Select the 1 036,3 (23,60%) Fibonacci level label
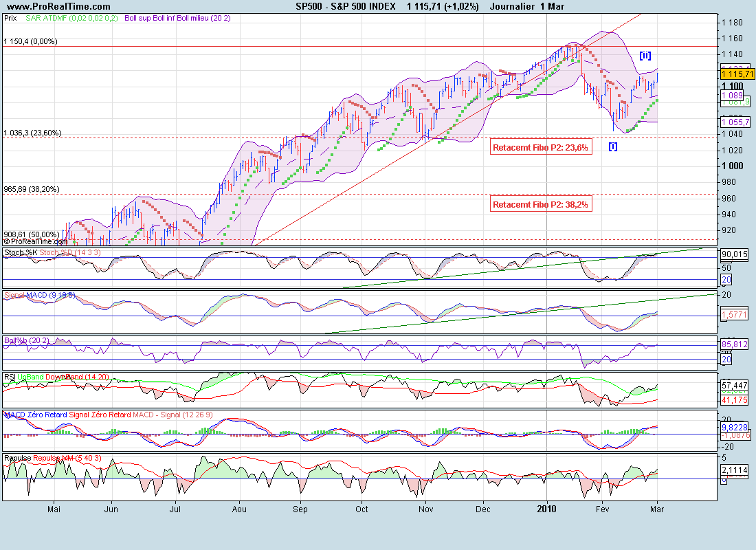756x550 pixels. [x=32, y=133]
